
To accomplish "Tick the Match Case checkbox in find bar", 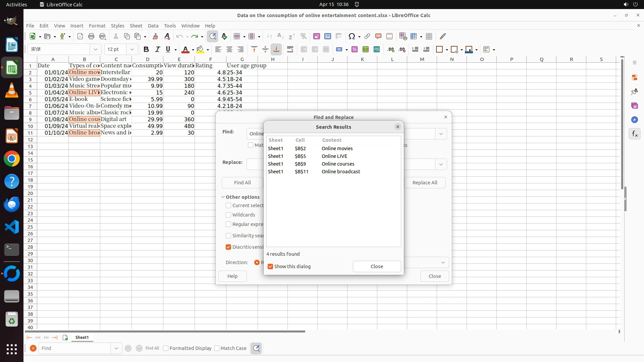I will tap(217, 348).
